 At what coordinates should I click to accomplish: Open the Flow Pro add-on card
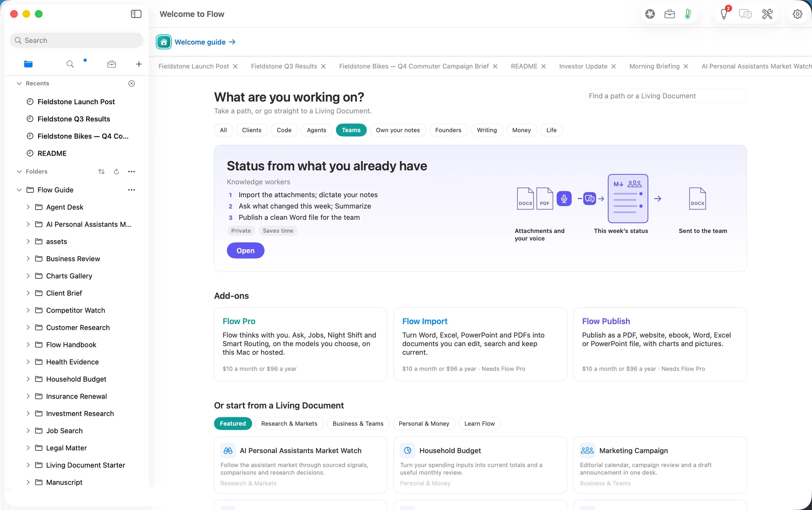pos(300,344)
